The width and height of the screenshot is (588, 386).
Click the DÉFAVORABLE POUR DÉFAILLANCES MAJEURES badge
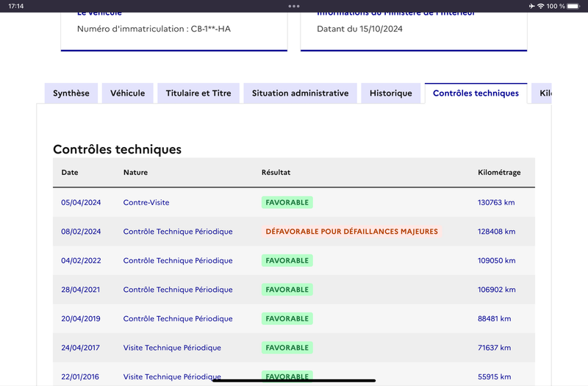pyautogui.click(x=352, y=232)
